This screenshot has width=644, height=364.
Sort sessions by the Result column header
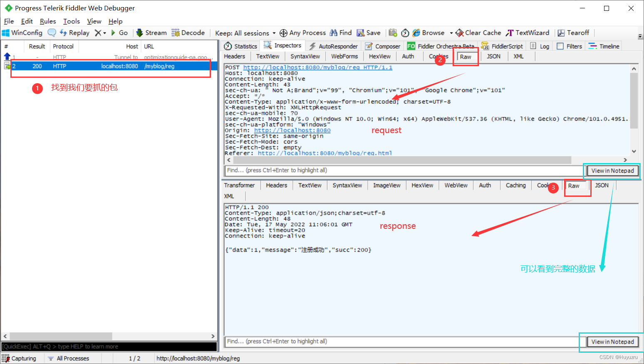(x=37, y=46)
